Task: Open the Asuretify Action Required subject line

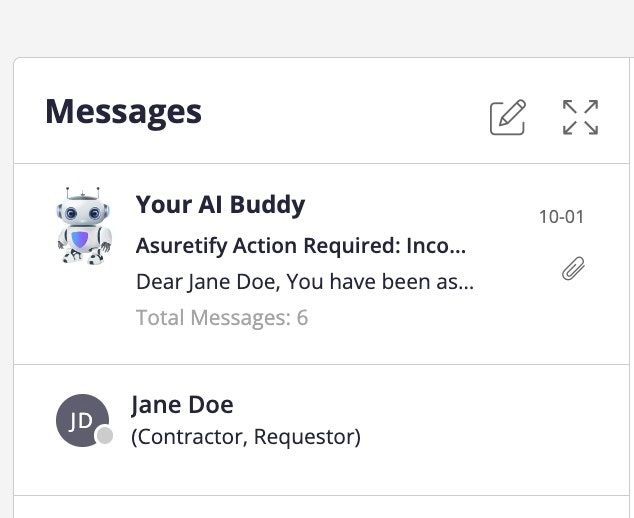Action: 301,246
